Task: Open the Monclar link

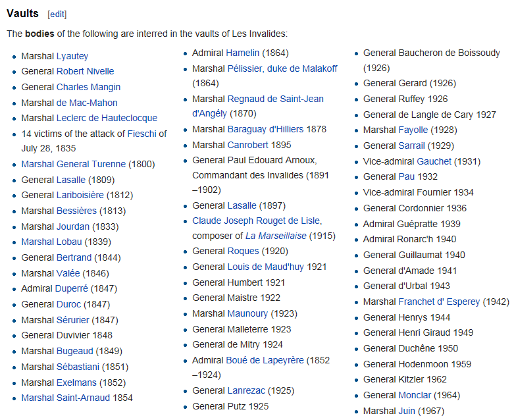Action: coord(415,395)
